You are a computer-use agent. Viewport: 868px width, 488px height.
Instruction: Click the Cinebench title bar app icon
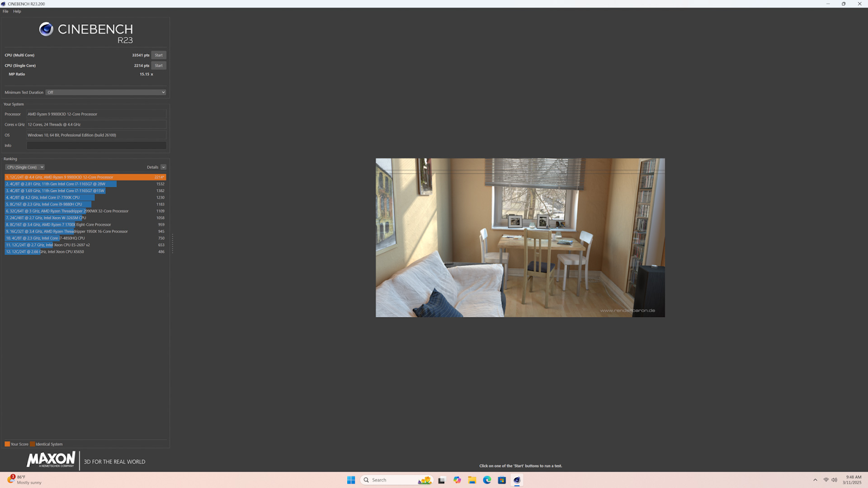point(3,4)
